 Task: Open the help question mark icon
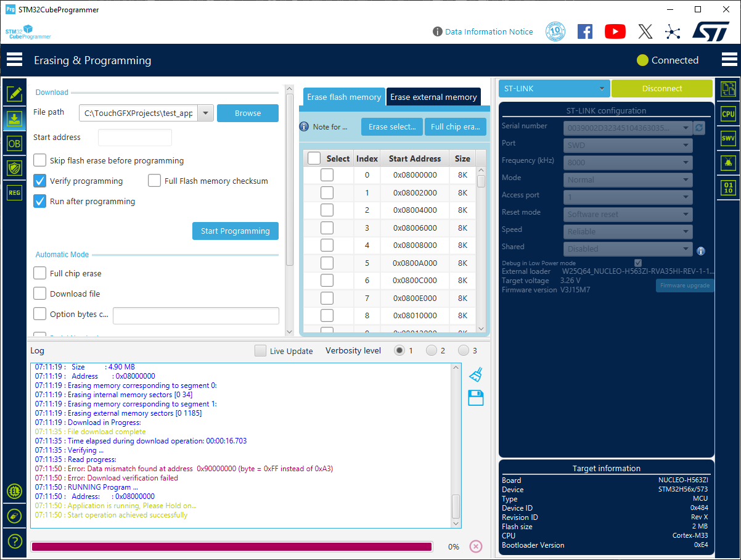tap(14, 541)
